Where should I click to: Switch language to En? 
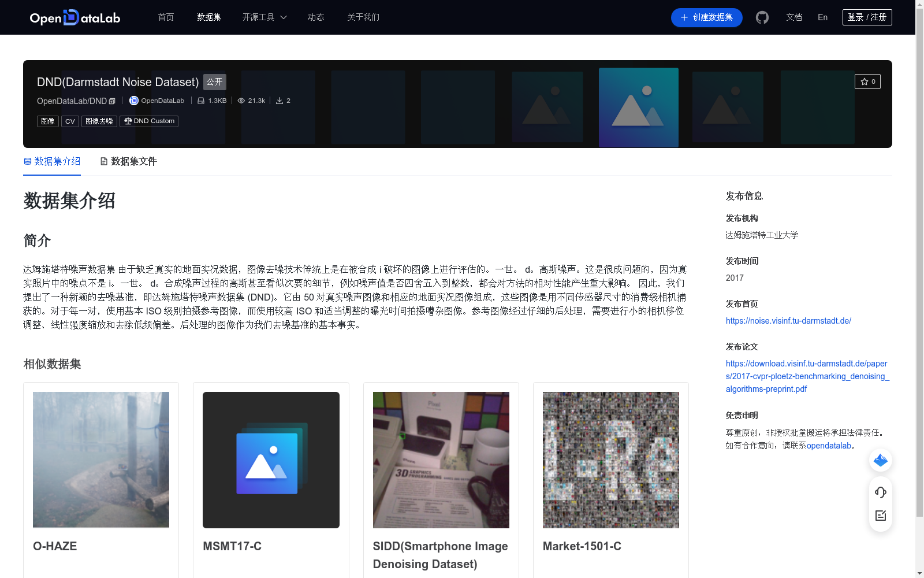point(823,17)
